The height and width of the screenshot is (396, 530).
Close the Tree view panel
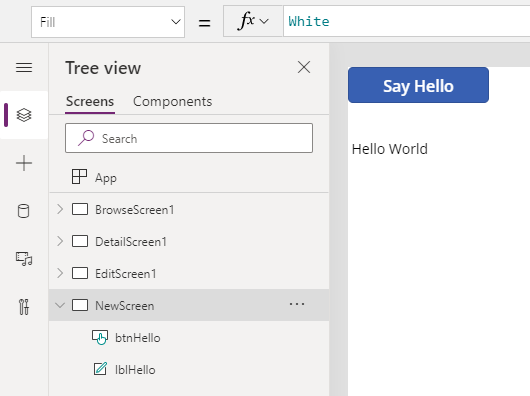(x=304, y=67)
